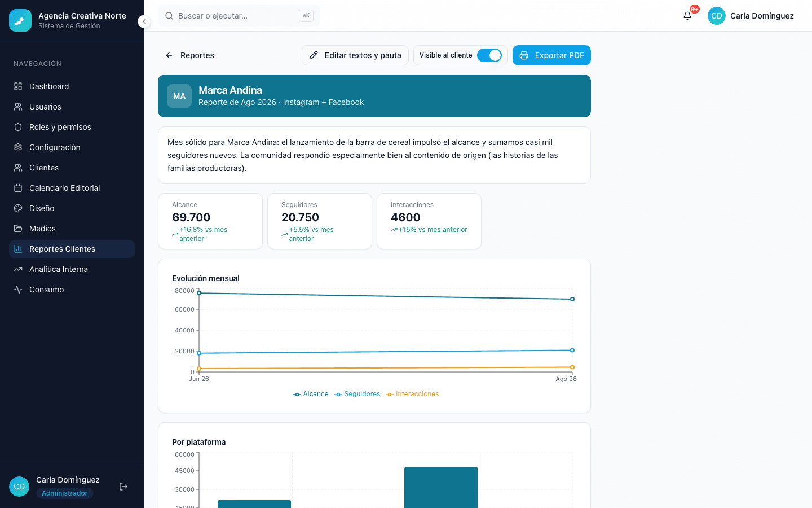The width and height of the screenshot is (812, 508).
Task: Click the Reportes breadcrumb label
Action: [197, 55]
